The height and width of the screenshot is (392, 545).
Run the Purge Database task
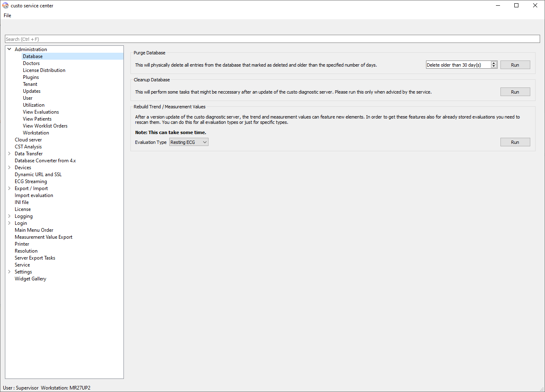pyautogui.click(x=515, y=65)
